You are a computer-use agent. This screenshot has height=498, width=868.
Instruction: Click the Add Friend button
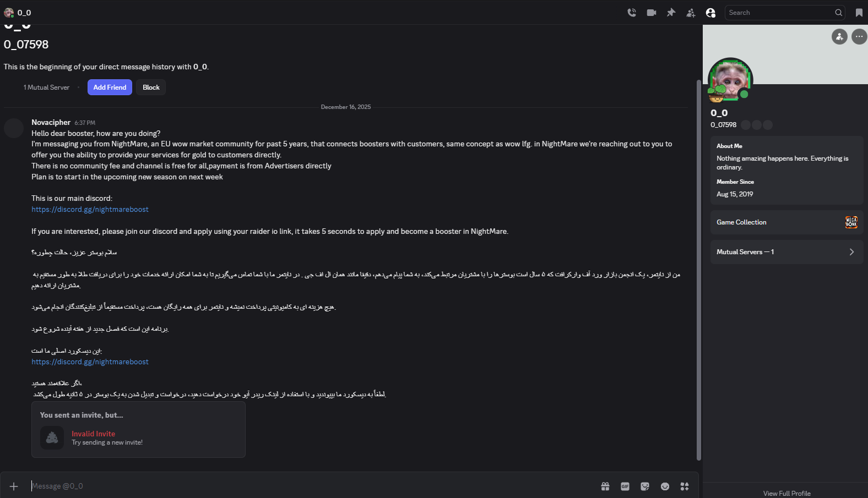coord(110,87)
